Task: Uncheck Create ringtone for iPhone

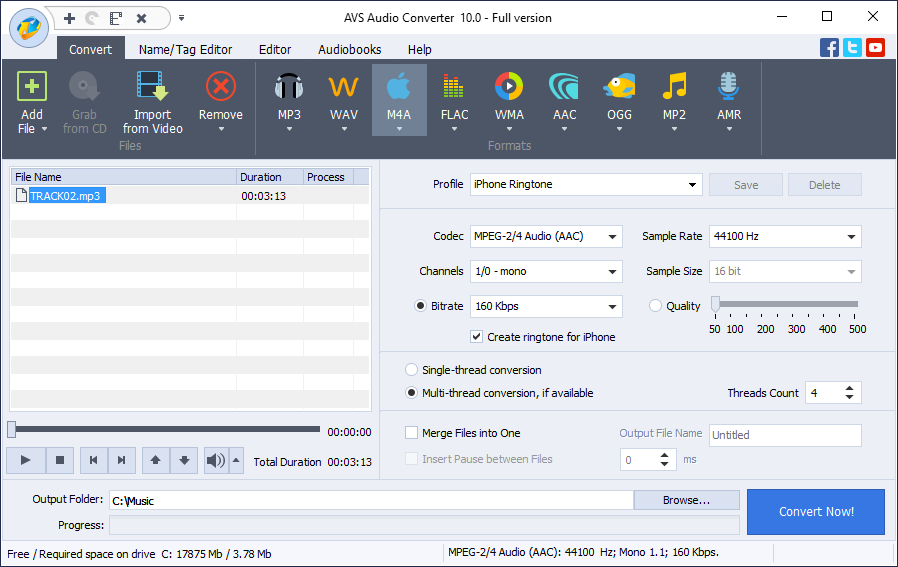Action: 476,337
